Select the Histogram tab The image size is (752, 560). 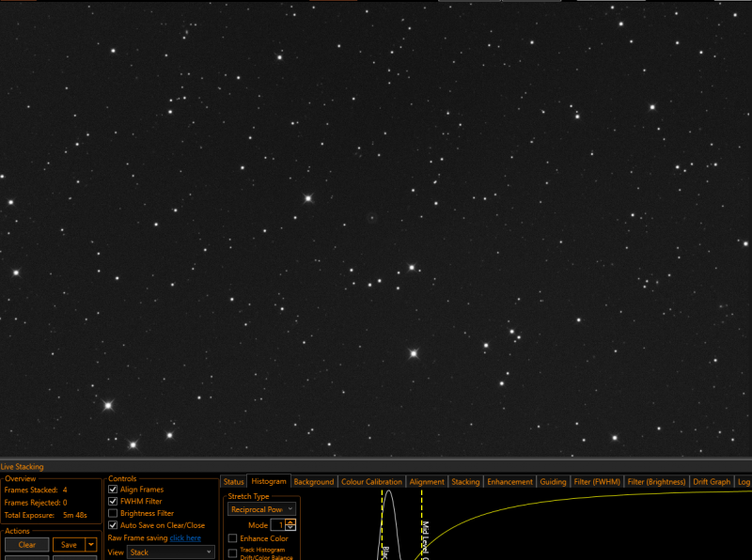(269, 481)
